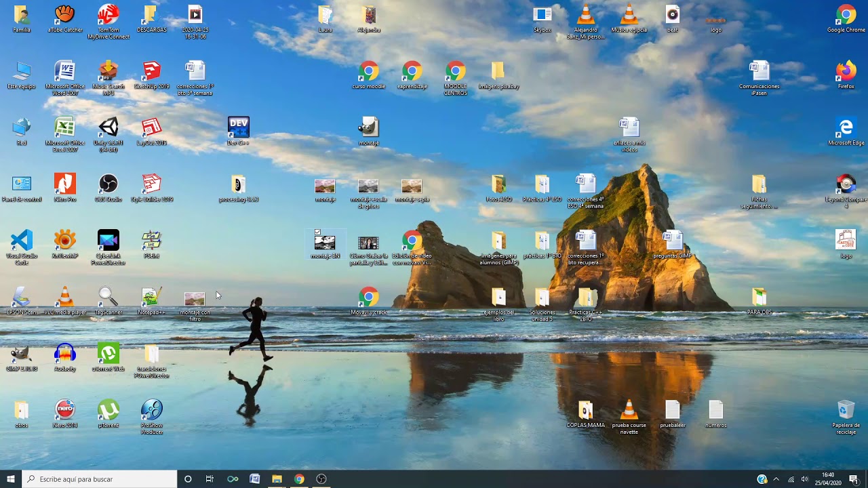Select the Panel de control icon
This screenshot has width=868, height=488.
[22, 188]
